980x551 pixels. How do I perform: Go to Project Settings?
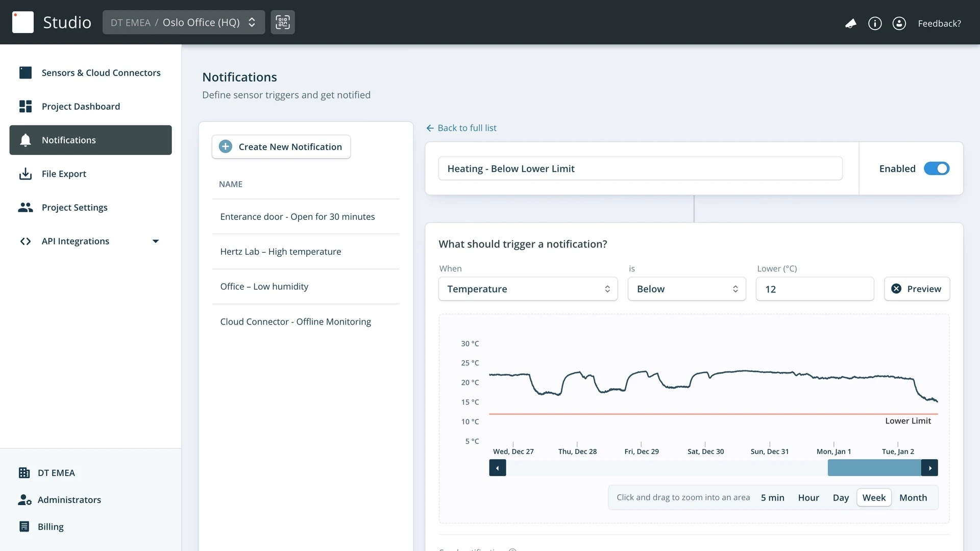[75, 208]
